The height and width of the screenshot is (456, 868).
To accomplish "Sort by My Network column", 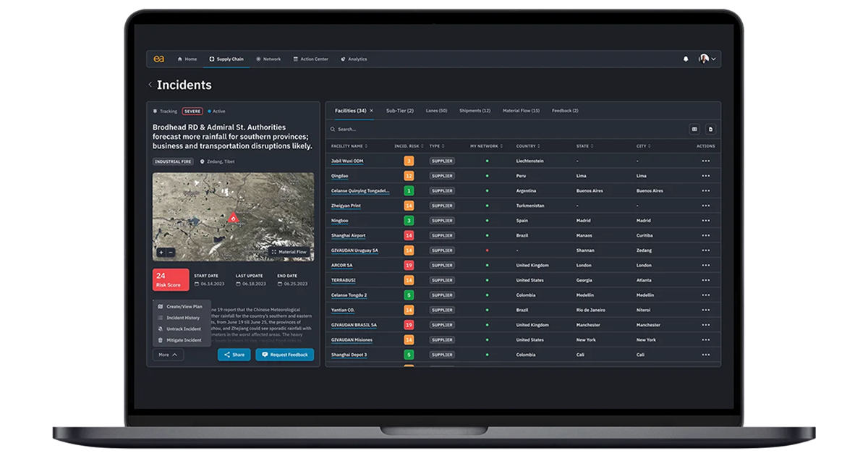I will point(486,146).
